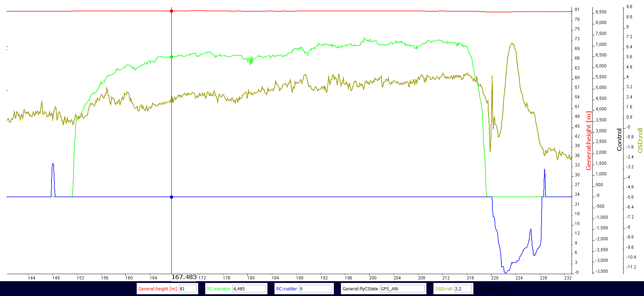Click the olive cursor marker on roll curve
The width and height of the screenshot is (644, 296).
coord(172,101)
